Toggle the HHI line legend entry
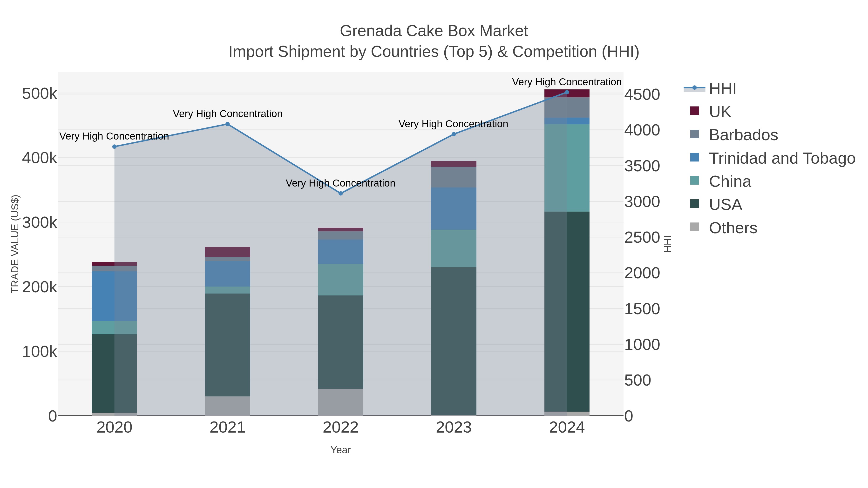868x488 pixels. pos(710,89)
